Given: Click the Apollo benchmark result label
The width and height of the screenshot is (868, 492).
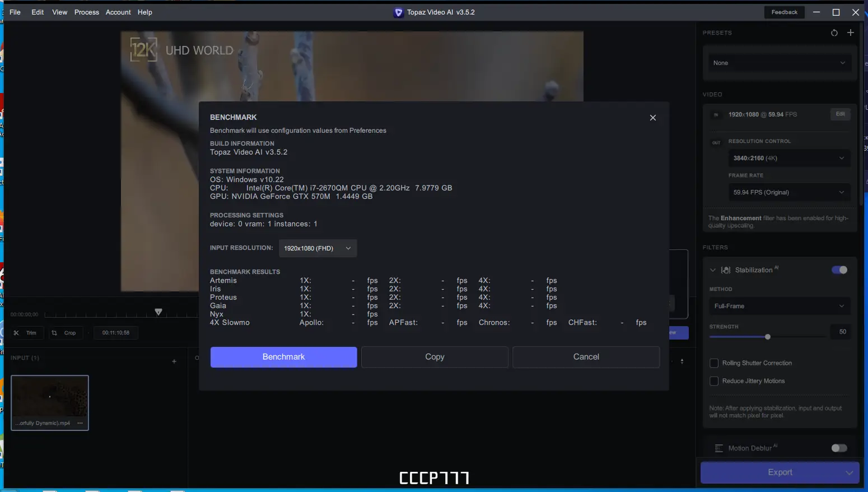Looking at the screenshot, I should pos(311,323).
